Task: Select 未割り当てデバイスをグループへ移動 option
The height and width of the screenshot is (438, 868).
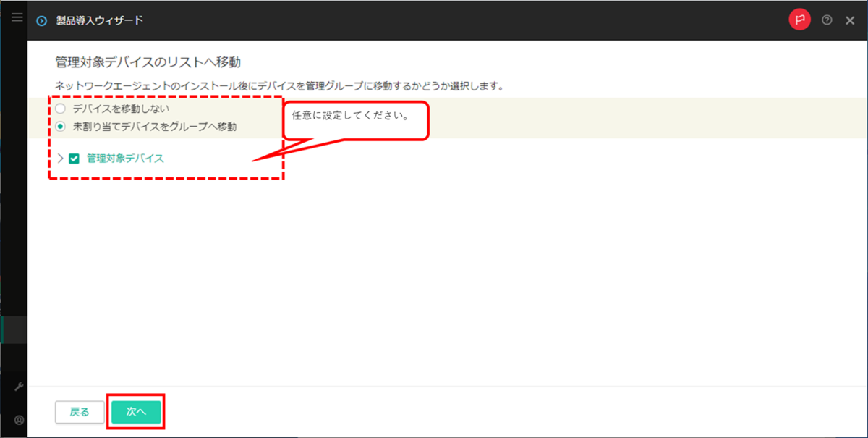Action: pyautogui.click(x=60, y=125)
